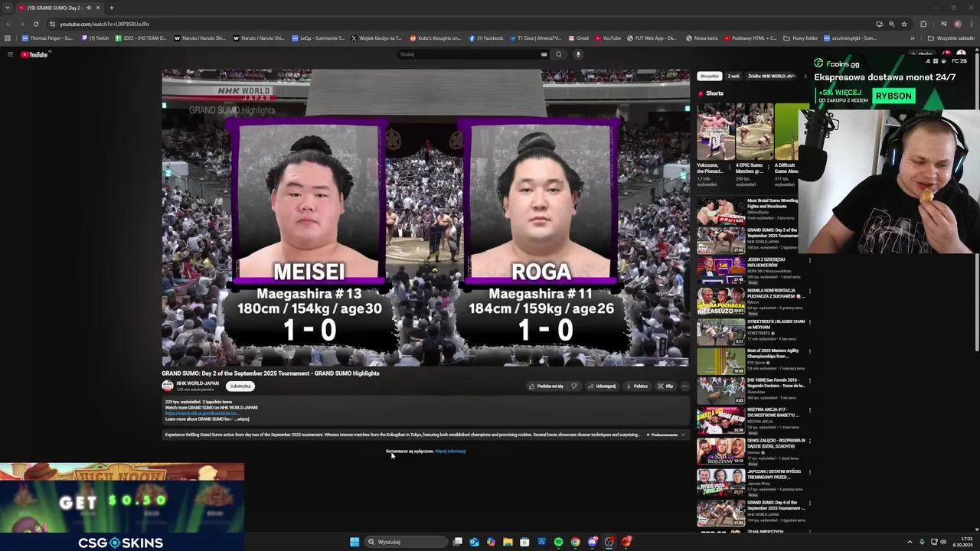Viewport: 980px width, 551px height.
Task: Open on-screen keyboard icon in search box
Action: [544, 54]
